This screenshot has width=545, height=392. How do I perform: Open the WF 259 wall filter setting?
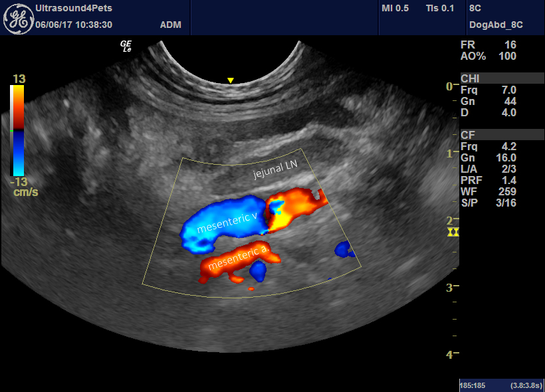[485, 191]
